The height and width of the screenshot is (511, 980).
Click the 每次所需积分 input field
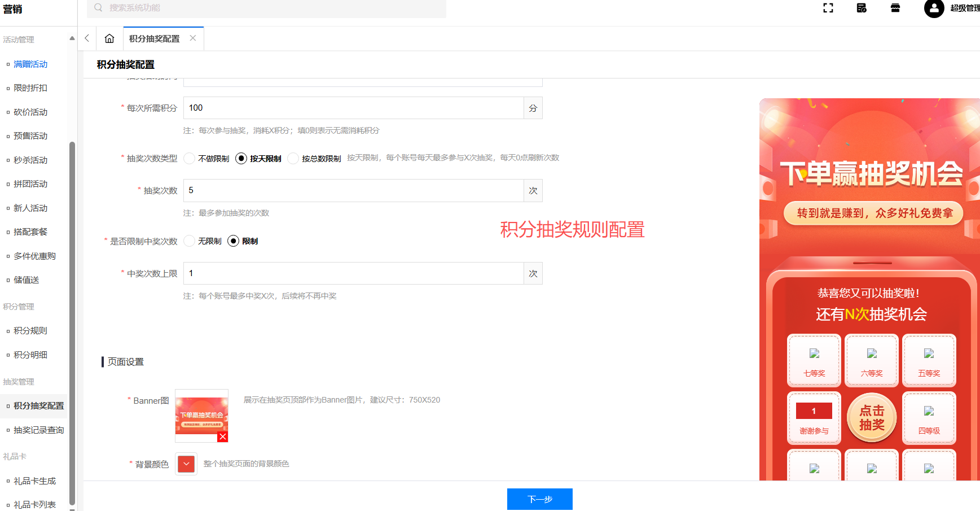click(x=354, y=108)
